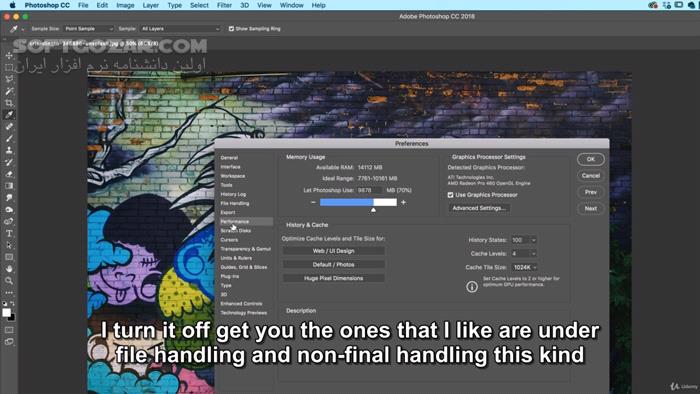Select the Pen tool
Viewport: 700px width, 394px height.
click(x=9, y=221)
